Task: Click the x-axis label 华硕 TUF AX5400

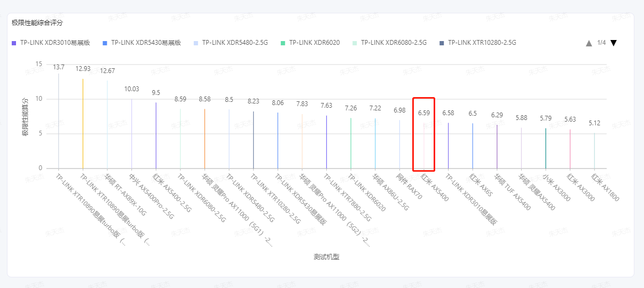Action: point(512,191)
